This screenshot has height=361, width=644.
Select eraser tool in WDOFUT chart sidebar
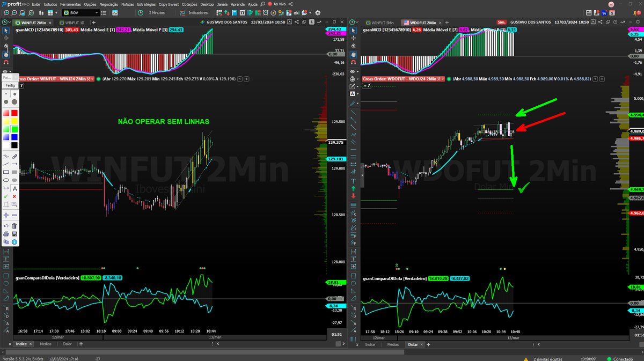(353, 47)
